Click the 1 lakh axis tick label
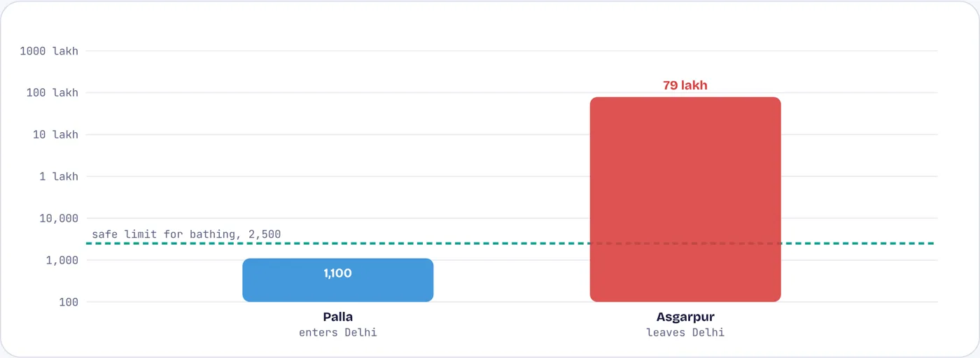Image resolution: width=980 pixels, height=358 pixels. [x=59, y=176]
